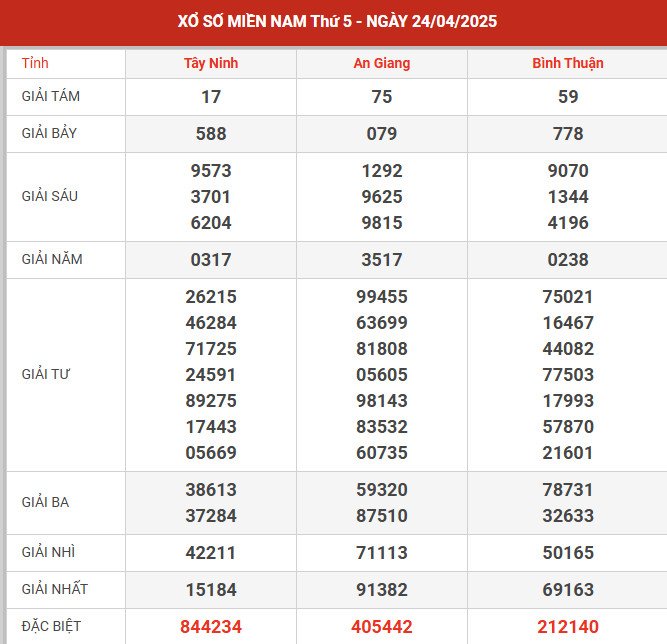Select giải ba number 32633
The width and height of the screenshot is (667, 644).
568,516
